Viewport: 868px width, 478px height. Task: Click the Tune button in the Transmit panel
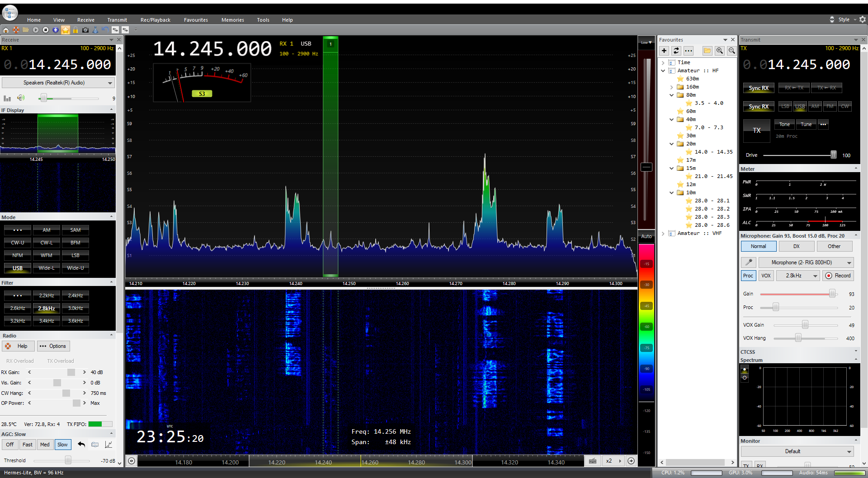(806, 124)
